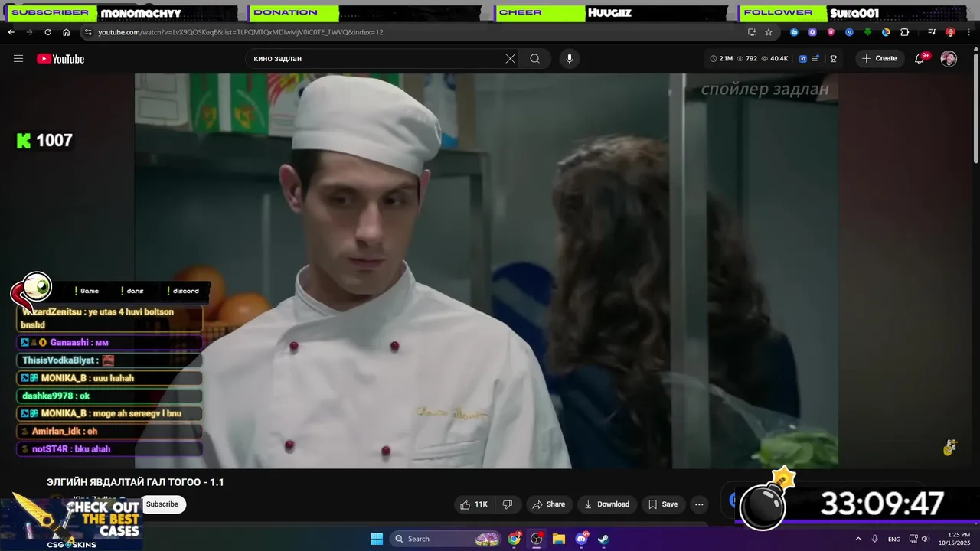Click the video title text
Screen dimensions: 980x551
coord(136,482)
